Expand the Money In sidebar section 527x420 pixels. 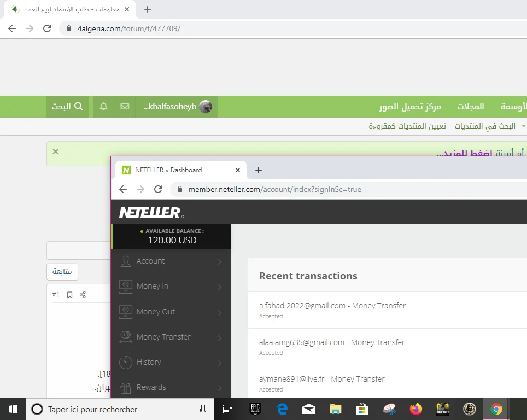171,287
